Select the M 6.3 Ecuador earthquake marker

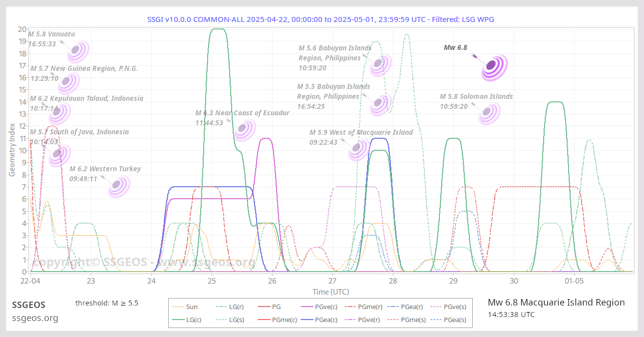tap(244, 129)
